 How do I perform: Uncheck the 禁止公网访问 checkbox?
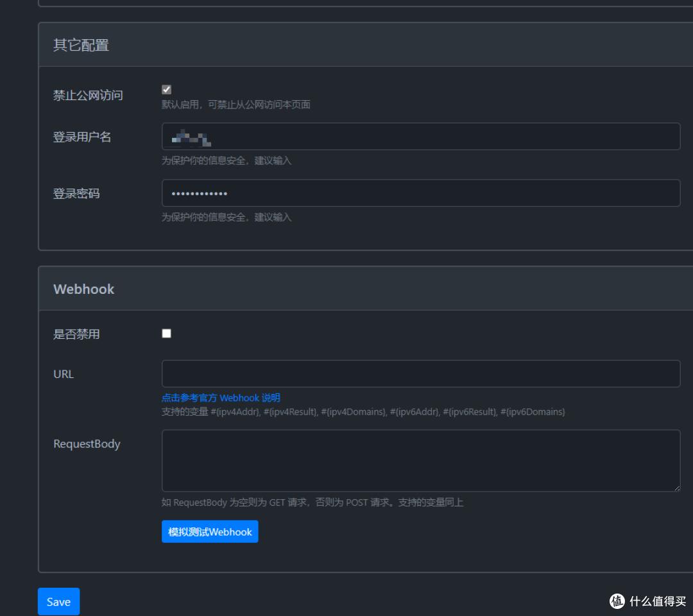(x=166, y=89)
